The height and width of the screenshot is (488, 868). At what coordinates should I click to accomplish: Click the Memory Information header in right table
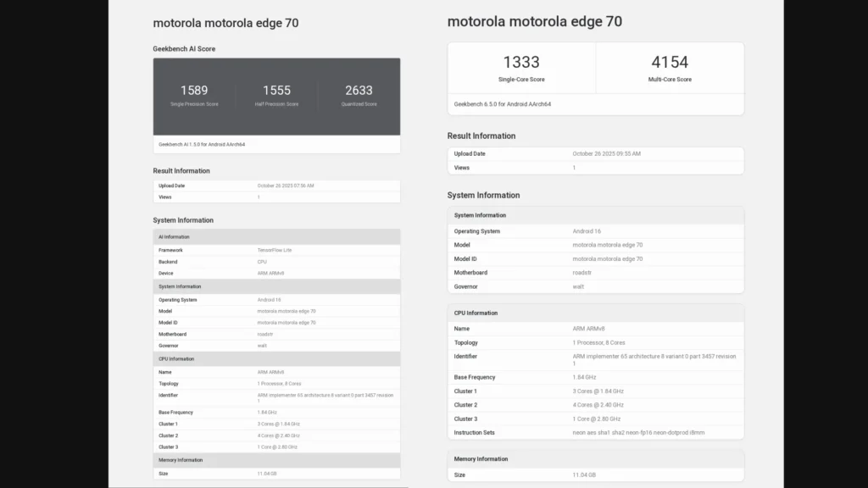tap(481, 459)
